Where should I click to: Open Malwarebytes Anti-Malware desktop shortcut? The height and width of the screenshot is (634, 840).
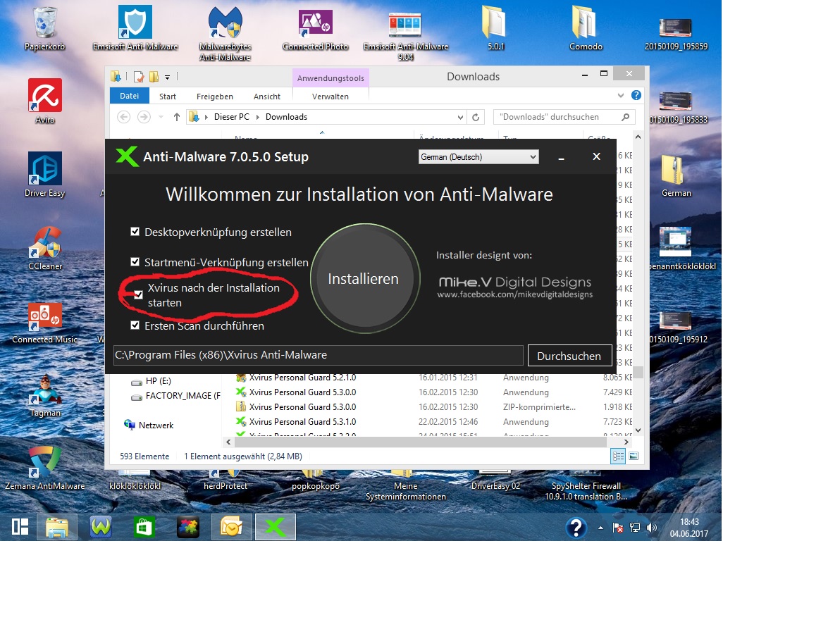click(225, 35)
